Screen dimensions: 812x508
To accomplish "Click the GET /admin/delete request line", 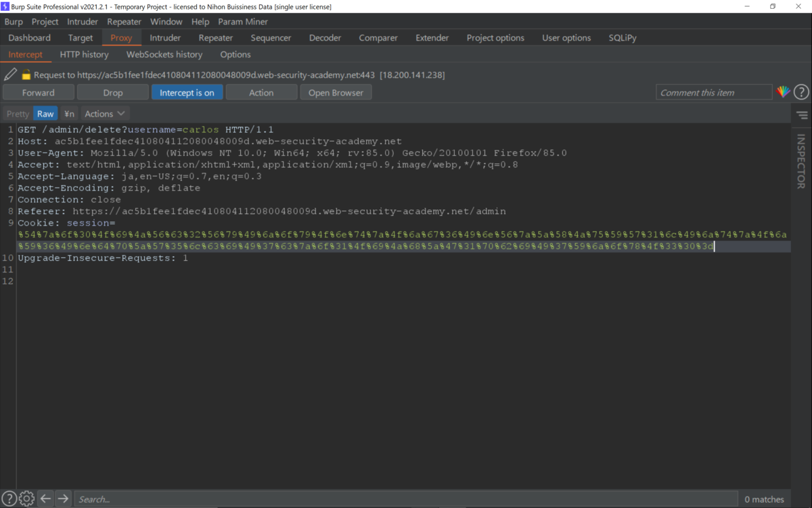I will (x=145, y=129).
